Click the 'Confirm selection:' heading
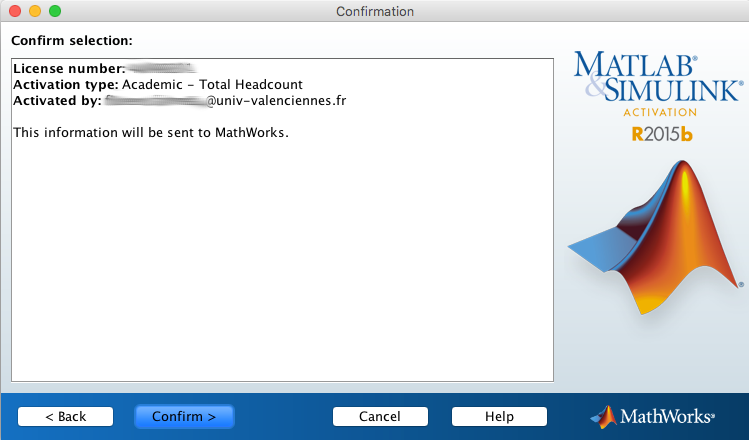The height and width of the screenshot is (440, 749). pyautogui.click(x=72, y=41)
